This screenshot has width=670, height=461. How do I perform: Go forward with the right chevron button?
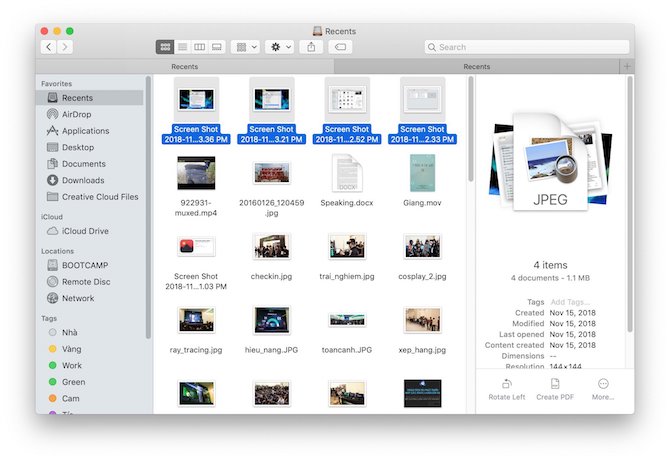click(65, 47)
